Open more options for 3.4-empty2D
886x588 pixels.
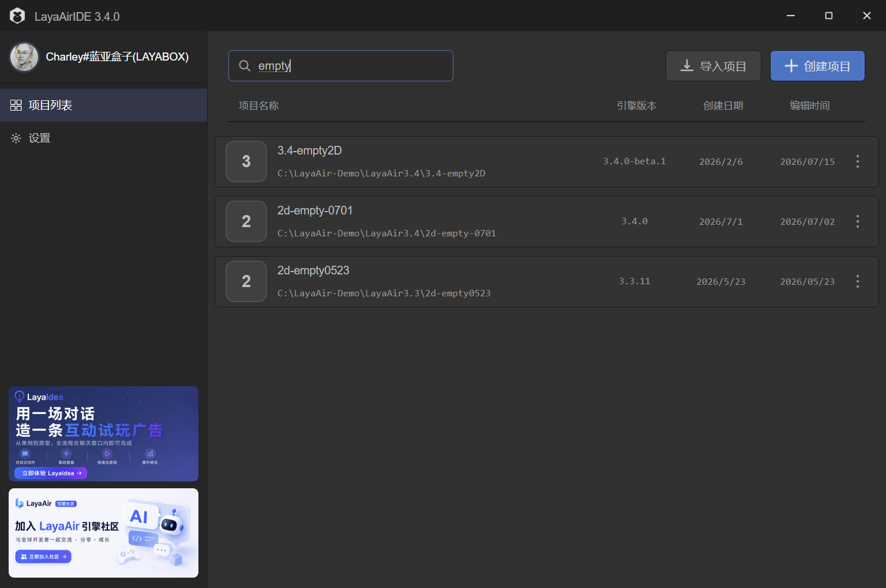click(858, 161)
